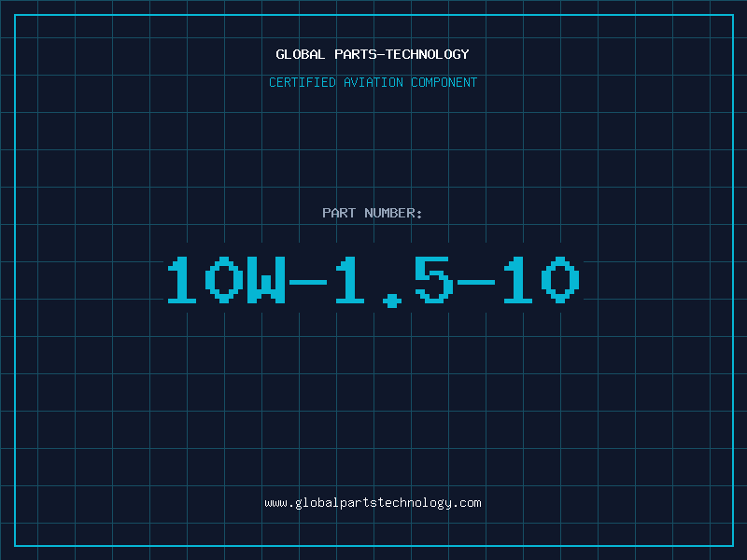Select the word CERTIFIED in the subtitle
The height and width of the screenshot is (560, 747).
(x=303, y=82)
